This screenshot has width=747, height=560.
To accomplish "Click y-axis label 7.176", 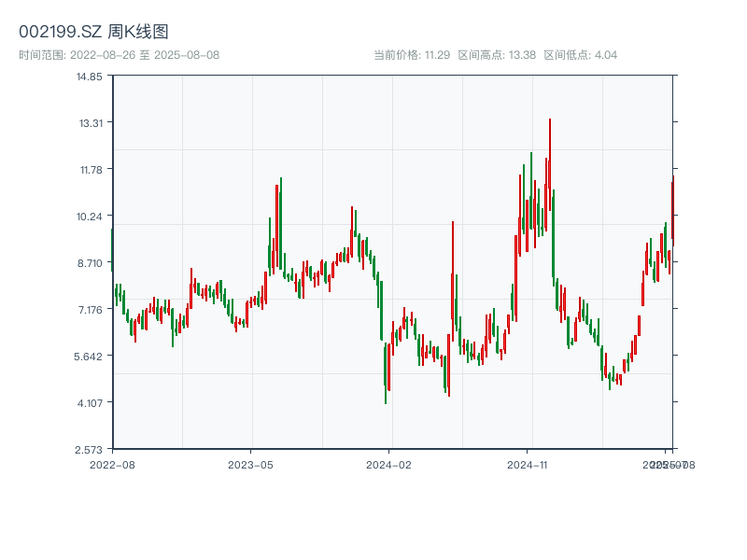I will tap(90, 310).
